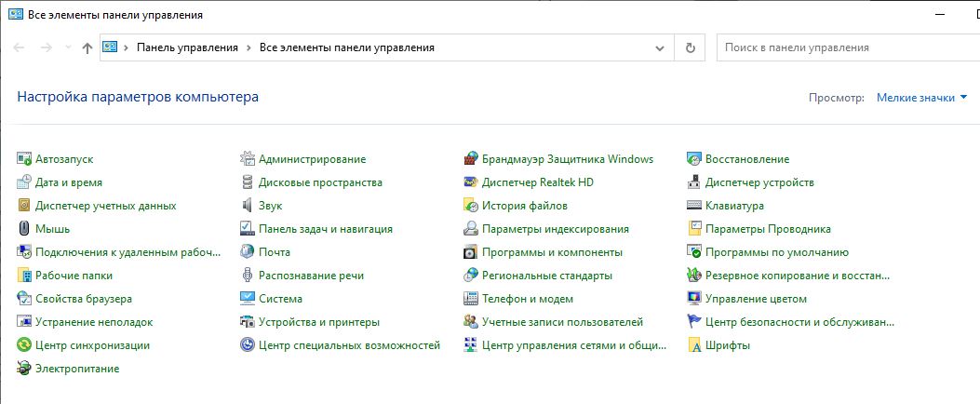Click the Электропитание power icon
Screen dimensions: 980x404
[25, 369]
